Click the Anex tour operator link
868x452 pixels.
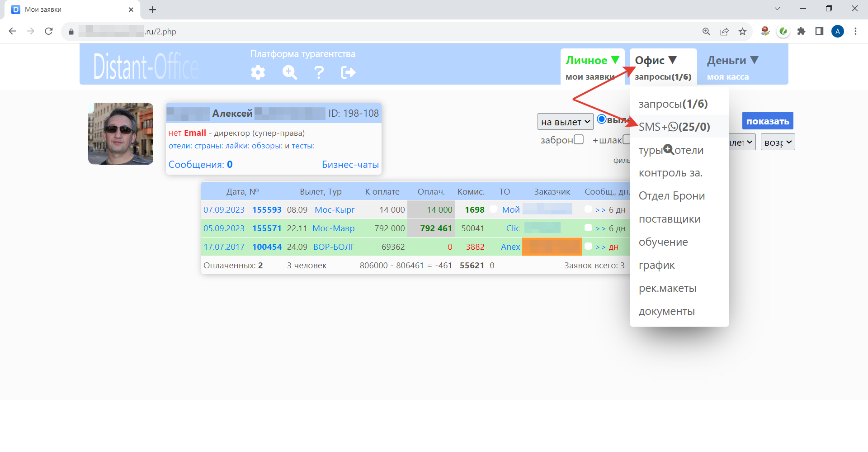click(510, 247)
